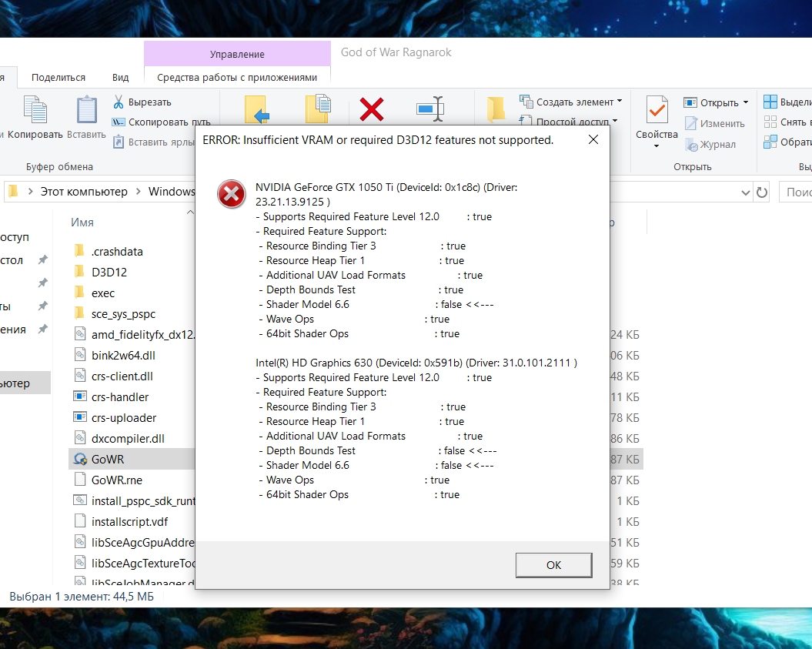This screenshot has width=812, height=649.
Task: Select the D3D12 folder
Action: pyautogui.click(x=109, y=272)
